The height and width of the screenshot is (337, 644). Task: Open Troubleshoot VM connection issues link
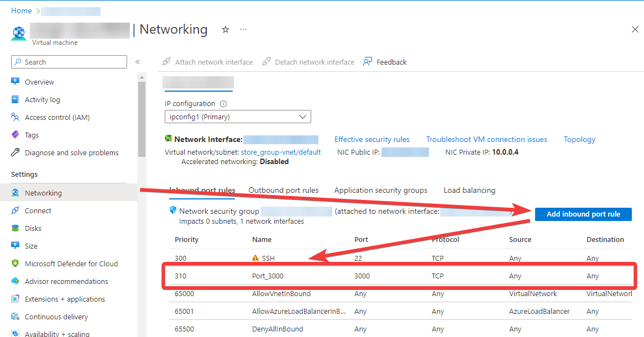(x=486, y=140)
